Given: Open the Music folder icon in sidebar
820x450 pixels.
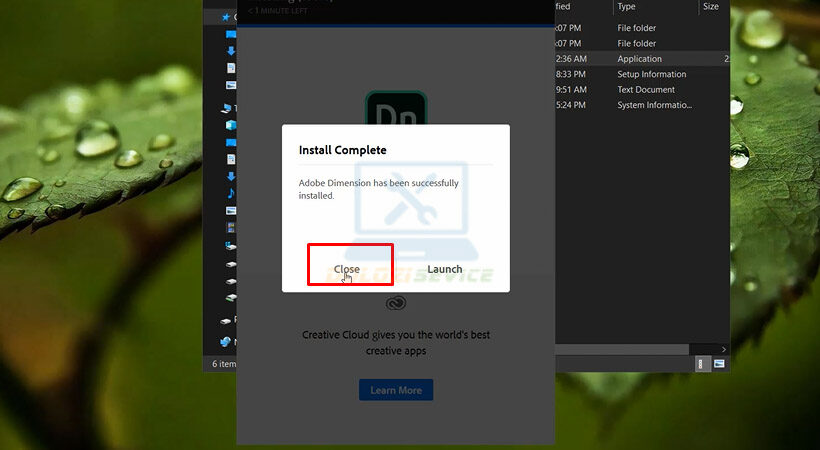Looking at the screenshot, I should pos(231,193).
